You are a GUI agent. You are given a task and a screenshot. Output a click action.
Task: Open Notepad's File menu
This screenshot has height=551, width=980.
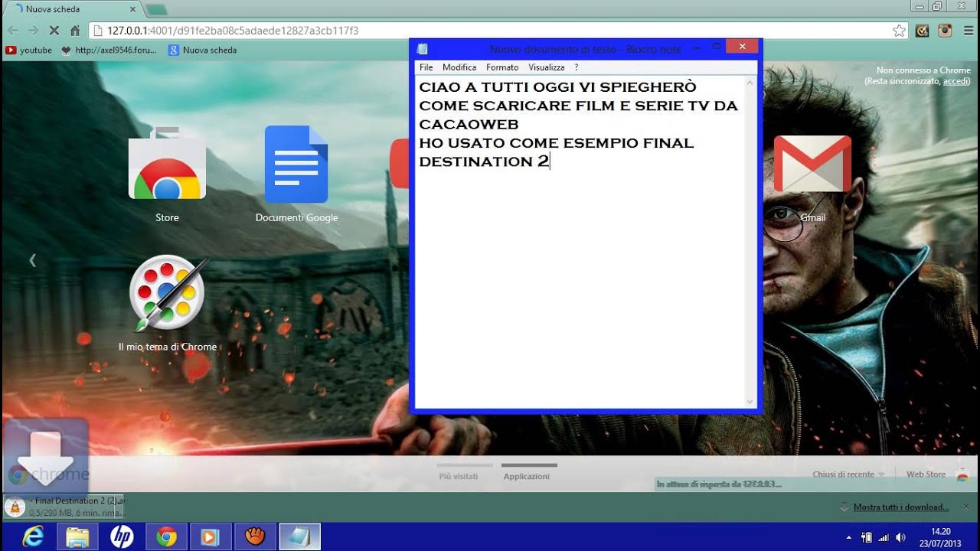[426, 67]
